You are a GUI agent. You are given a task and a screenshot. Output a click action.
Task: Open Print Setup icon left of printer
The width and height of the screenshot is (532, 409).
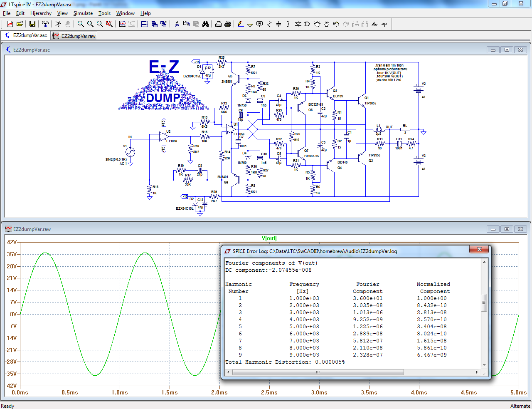coord(218,24)
